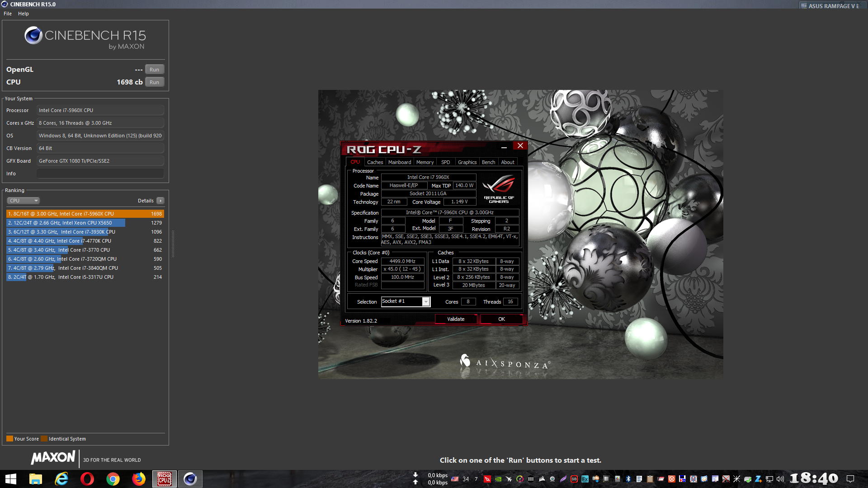This screenshot has height=488, width=868.
Task: Click the speedometer gauge tray icon
Action: click(520, 479)
